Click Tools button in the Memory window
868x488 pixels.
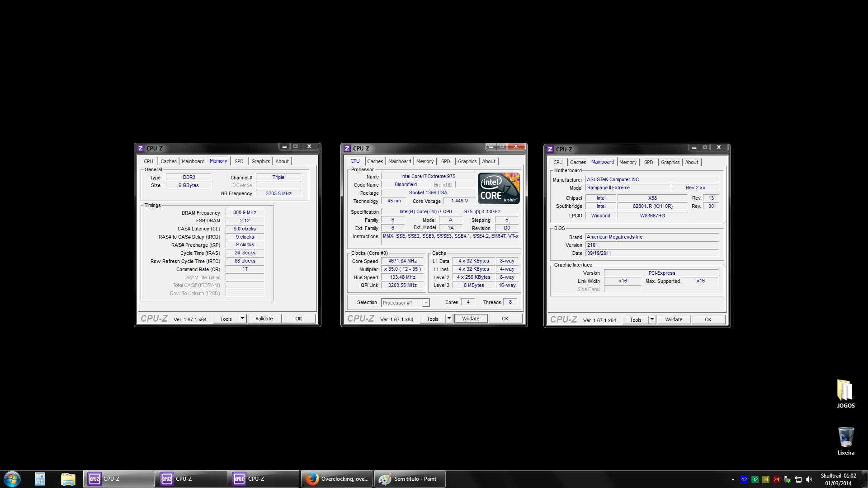(x=226, y=319)
